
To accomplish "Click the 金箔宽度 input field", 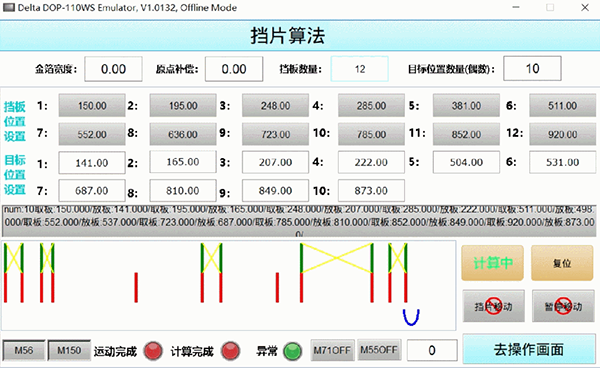I will tap(113, 69).
